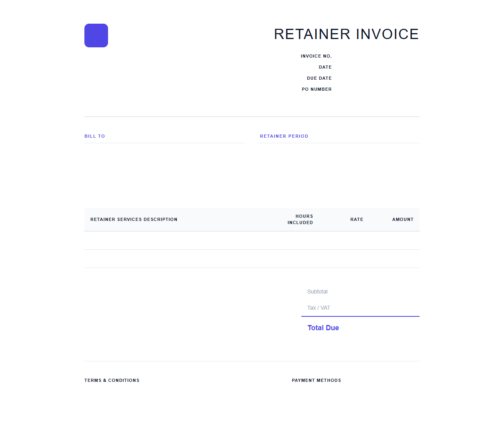Click the RATE column header
Viewport: 504px width, 443px height.
coord(357,219)
